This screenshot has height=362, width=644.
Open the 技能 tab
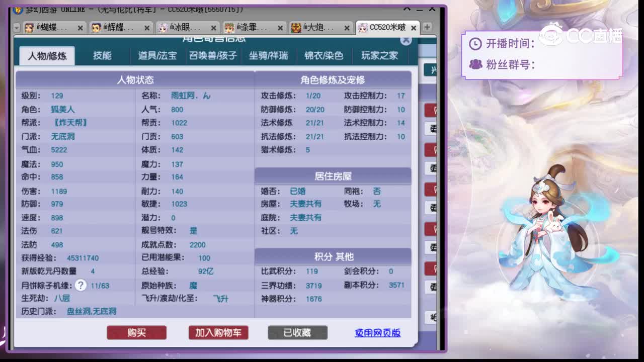tap(102, 56)
